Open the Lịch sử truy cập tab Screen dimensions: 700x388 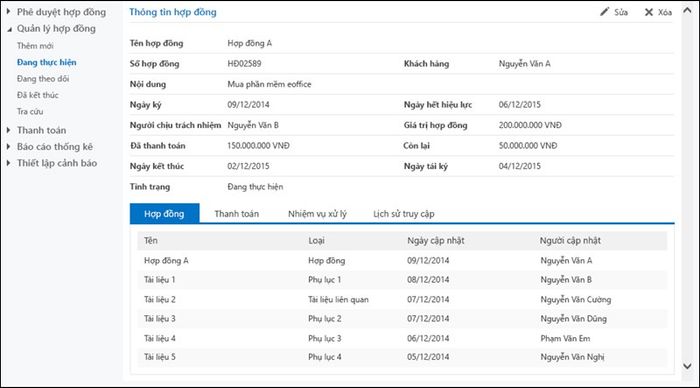coord(404,214)
